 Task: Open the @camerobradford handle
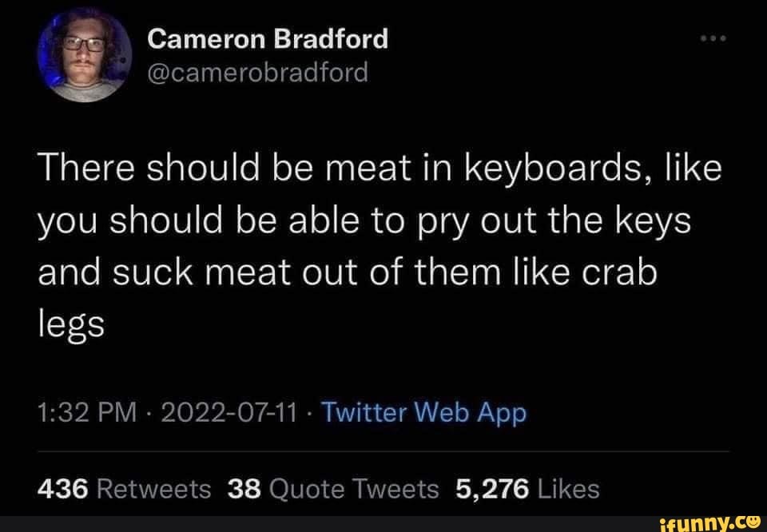click(x=258, y=71)
